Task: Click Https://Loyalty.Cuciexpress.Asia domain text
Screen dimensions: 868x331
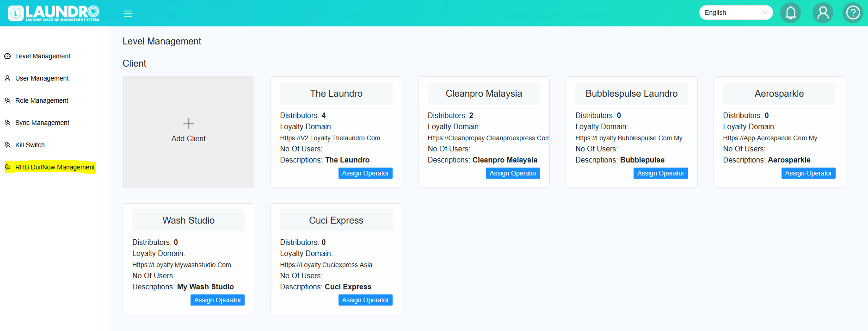Action: (x=326, y=265)
